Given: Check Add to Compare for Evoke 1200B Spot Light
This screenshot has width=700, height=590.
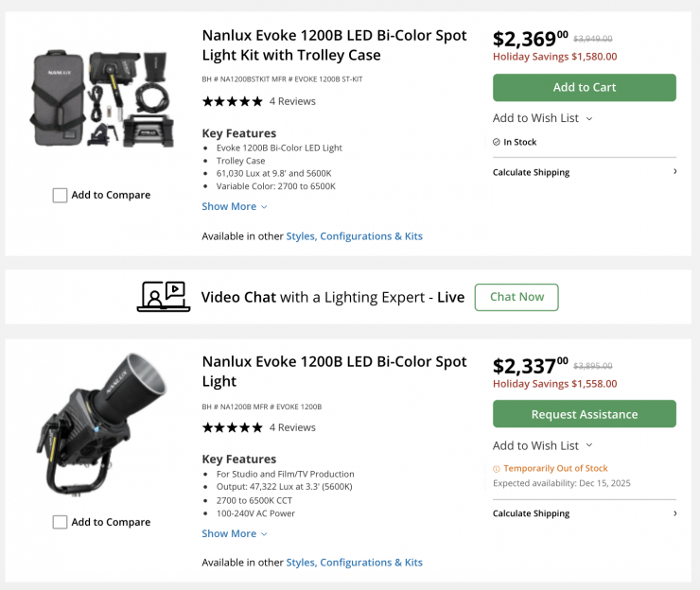Looking at the screenshot, I should tap(61, 522).
